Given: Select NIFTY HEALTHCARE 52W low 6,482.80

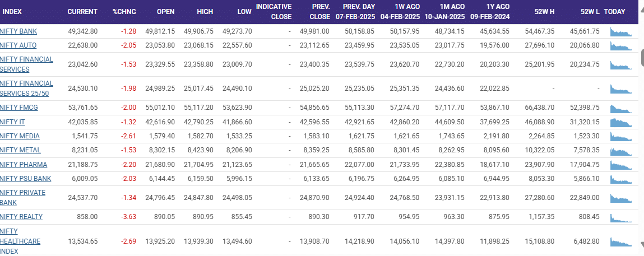Looking at the screenshot, I should 586,241.
